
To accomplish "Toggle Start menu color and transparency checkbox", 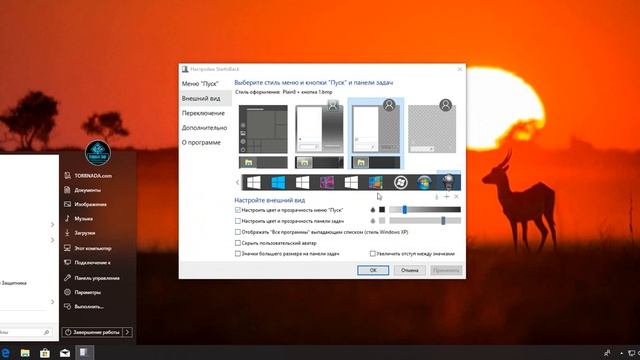I will 238,210.
